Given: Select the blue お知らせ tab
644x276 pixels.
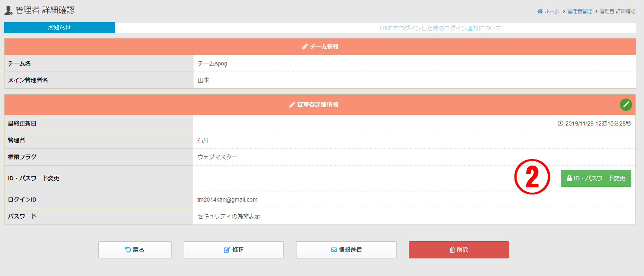Looking at the screenshot, I should coord(59,28).
